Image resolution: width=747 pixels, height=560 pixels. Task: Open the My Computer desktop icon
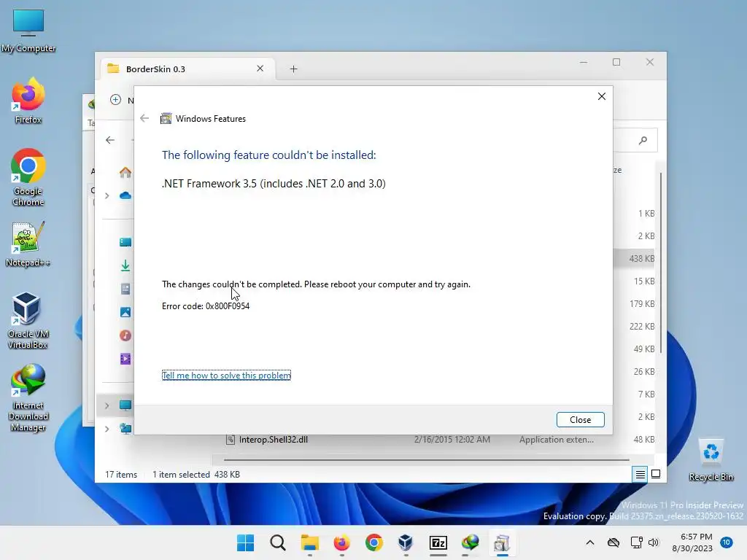point(28,31)
